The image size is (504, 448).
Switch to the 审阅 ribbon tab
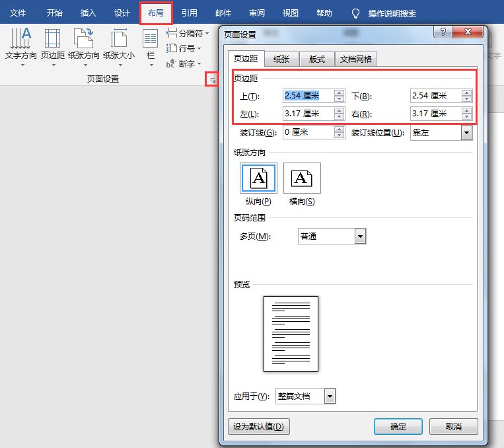[x=257, y=13]
